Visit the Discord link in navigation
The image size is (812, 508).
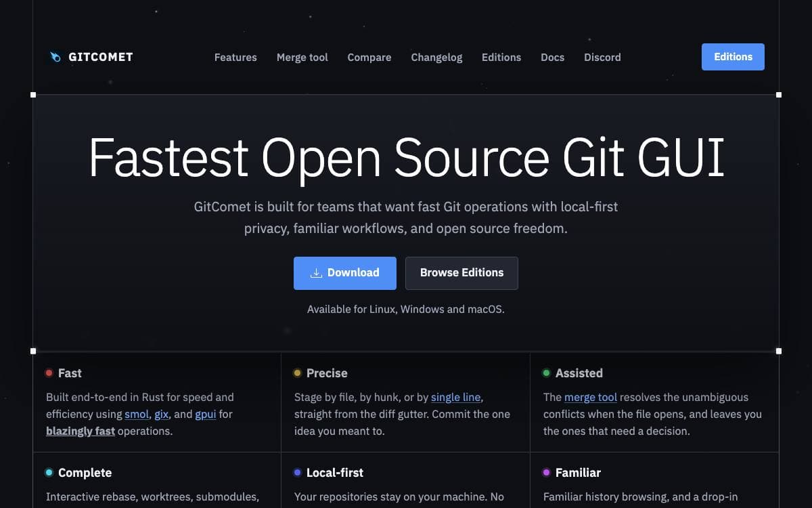[x=602, y=58]
